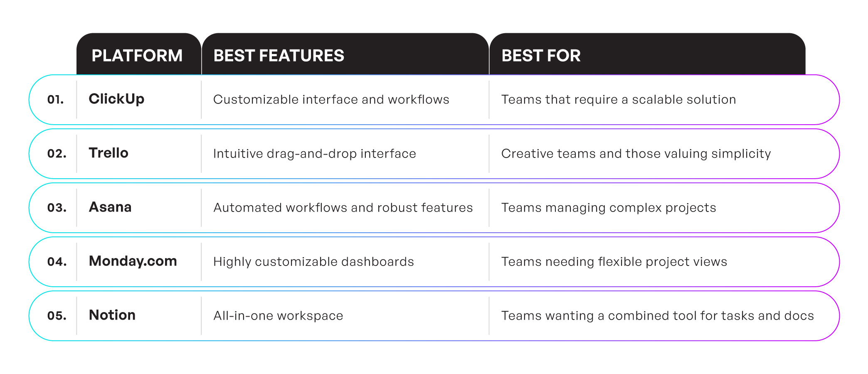Click the BEST FEATURES column header
This screenshot has width=868, height=374.
click(279, 56)
